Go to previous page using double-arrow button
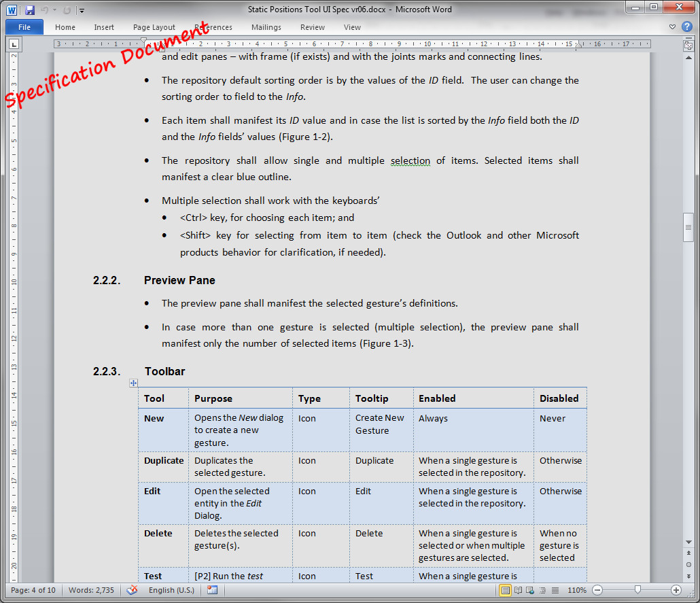The image size is (700, 603). click(688, 553)
